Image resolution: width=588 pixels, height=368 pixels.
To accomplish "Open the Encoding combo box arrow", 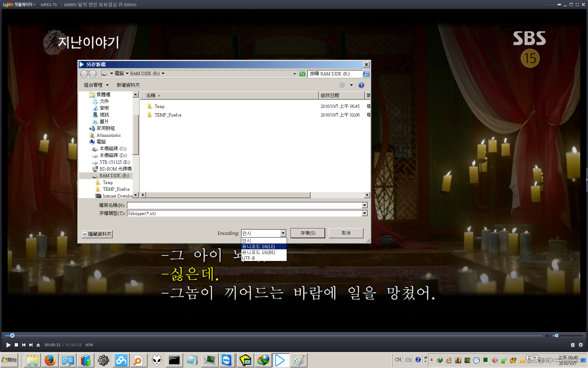I will tap(283, 233).
